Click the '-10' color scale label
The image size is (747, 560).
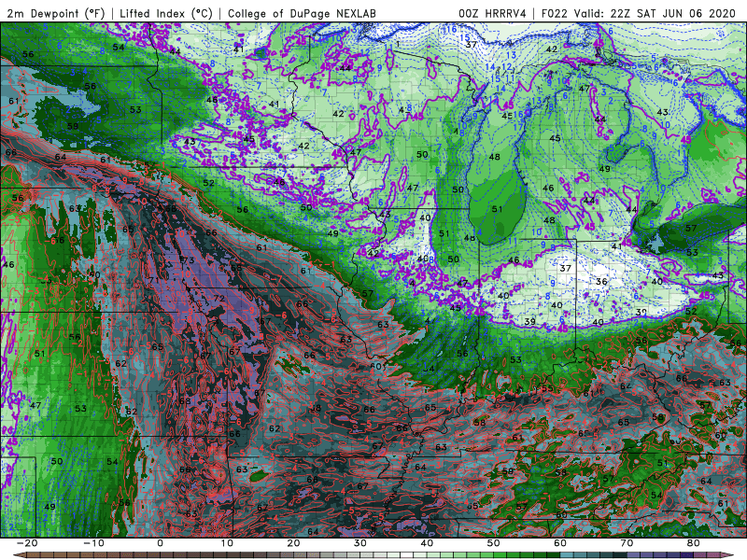point(94,543)
